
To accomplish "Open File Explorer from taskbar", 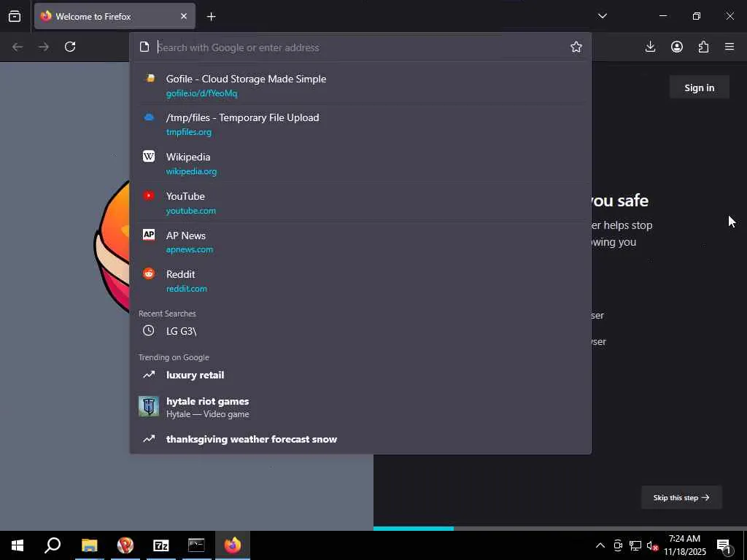I will (x=89, y=545).
